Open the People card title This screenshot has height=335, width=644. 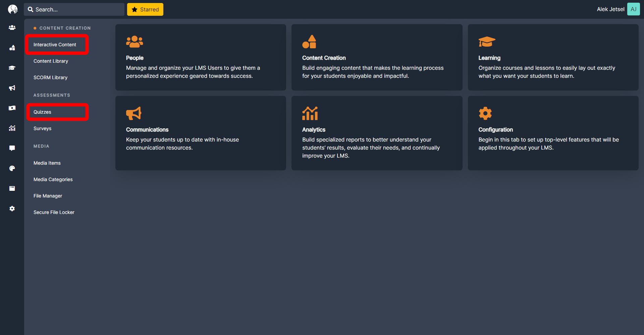[x=135, y=58]
